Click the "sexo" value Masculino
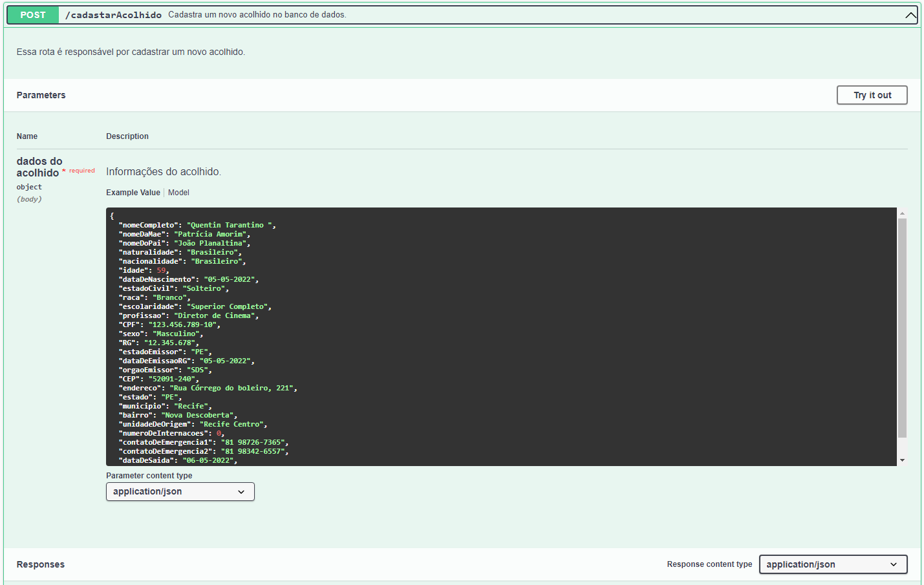The height and width of the screenshot is (585, 924). pos(176,334)
